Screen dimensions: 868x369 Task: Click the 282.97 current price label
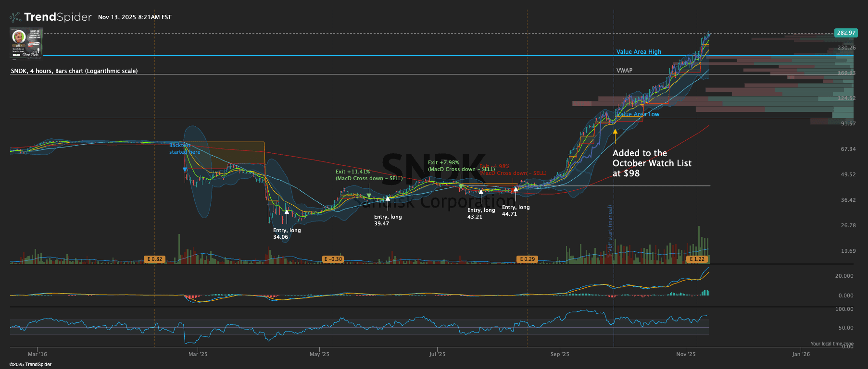click(x=845, y=33)
